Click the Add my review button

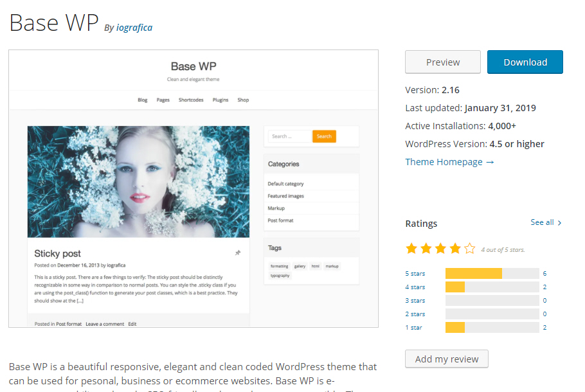click(447, 359)
